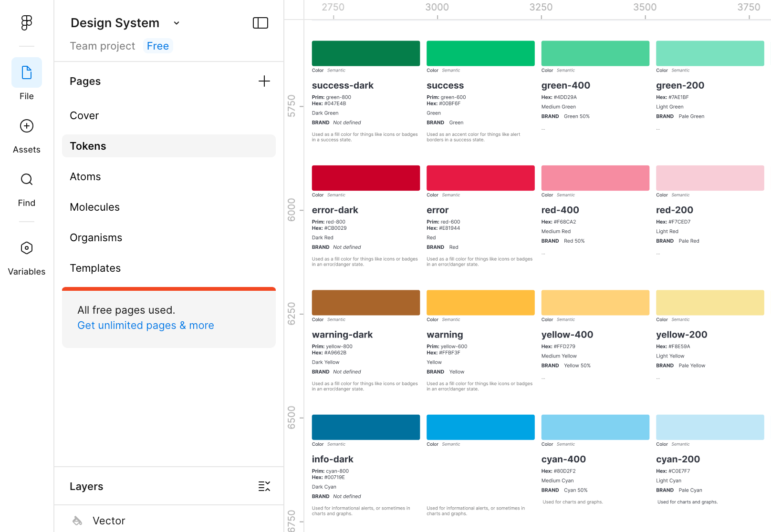This screenshot has width=771, height=532.
Task: Select the red-400 swatch
Action: click(595, 178)
